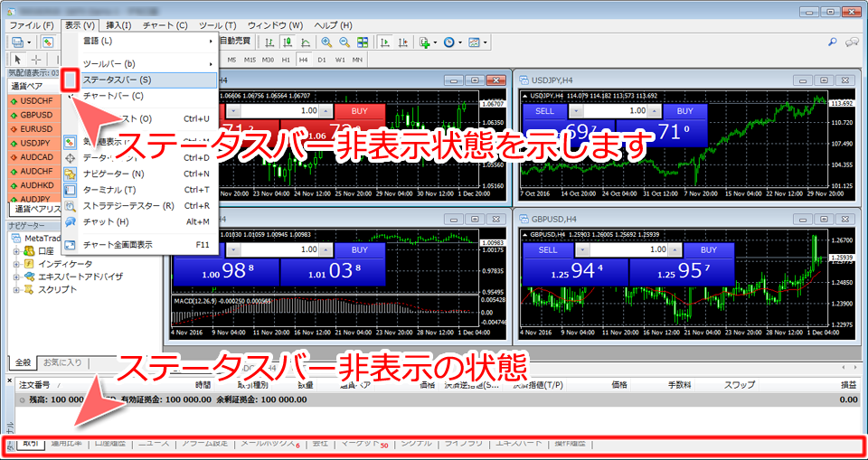Click SELL on the GBPUSD chart
This screenshot has height=460, width=868.
548,250
